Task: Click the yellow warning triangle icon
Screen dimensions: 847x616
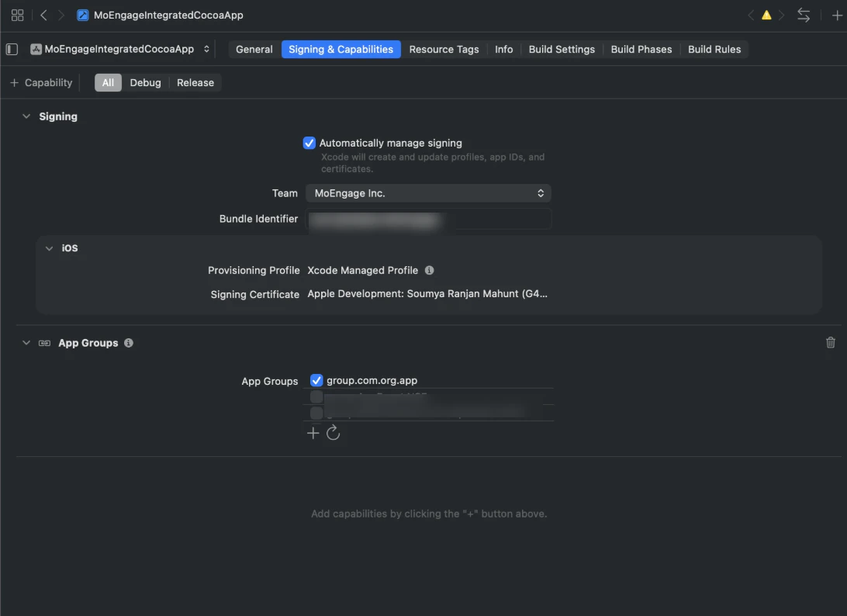Action: (766, 16)
